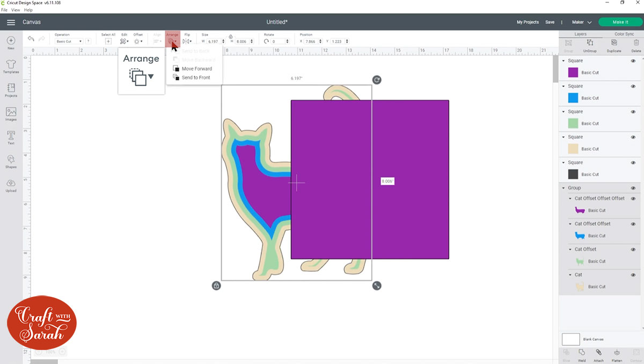Click the resize handle on selection box
The width and height of the screenshot is (644, 364).
(377, 286)
